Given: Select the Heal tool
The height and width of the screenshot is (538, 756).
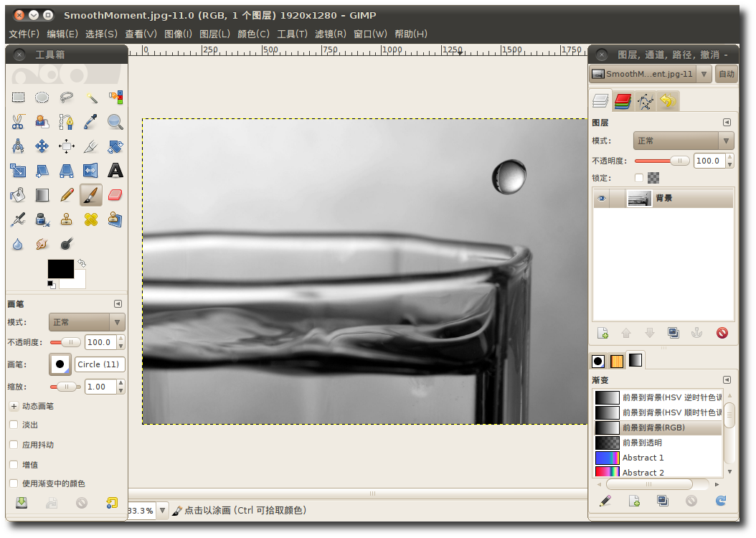Looking at the screenshot, I should point(91,220).
